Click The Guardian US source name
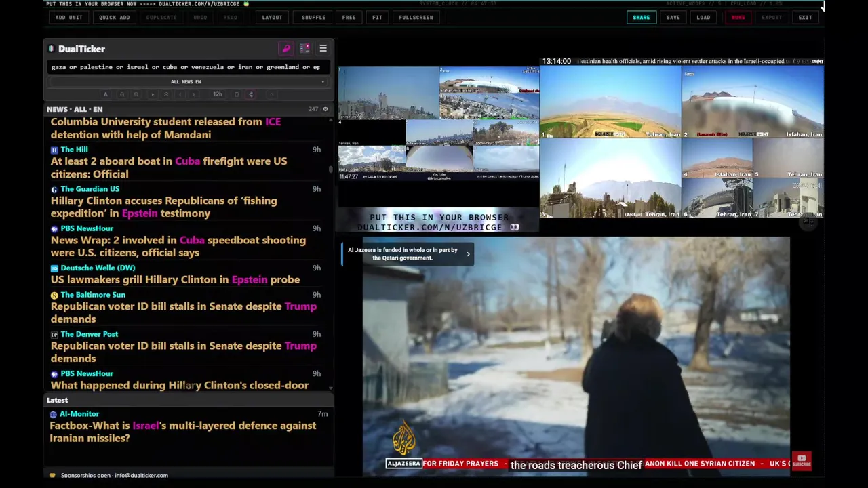Image resolution: width=868 pixels, height=488 pixels. coord(90,189)
